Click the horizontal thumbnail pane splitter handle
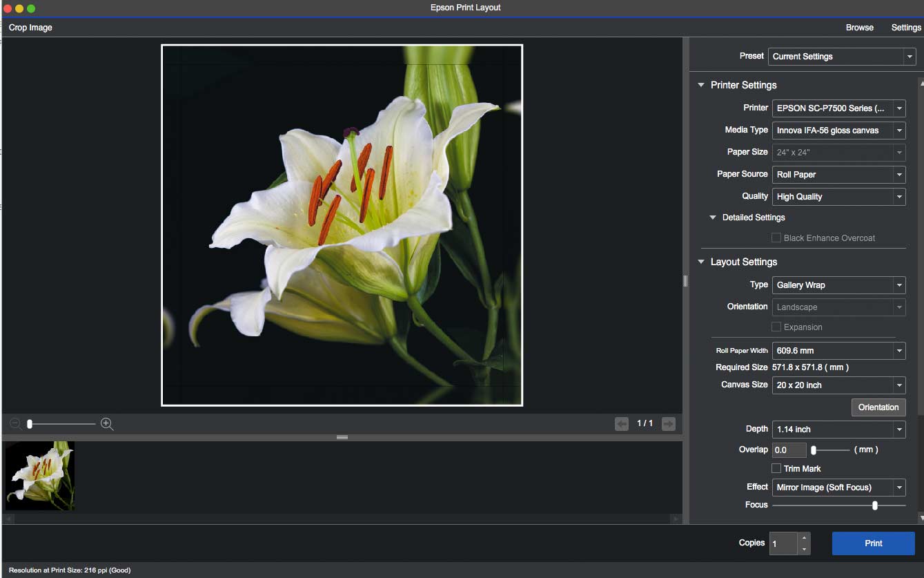 point(342,437)
